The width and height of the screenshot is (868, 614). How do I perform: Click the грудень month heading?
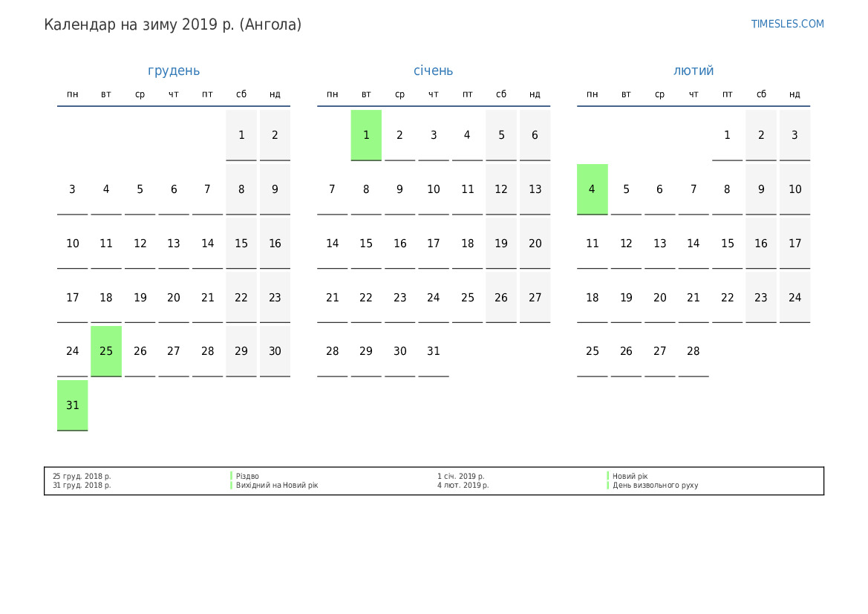174,71
